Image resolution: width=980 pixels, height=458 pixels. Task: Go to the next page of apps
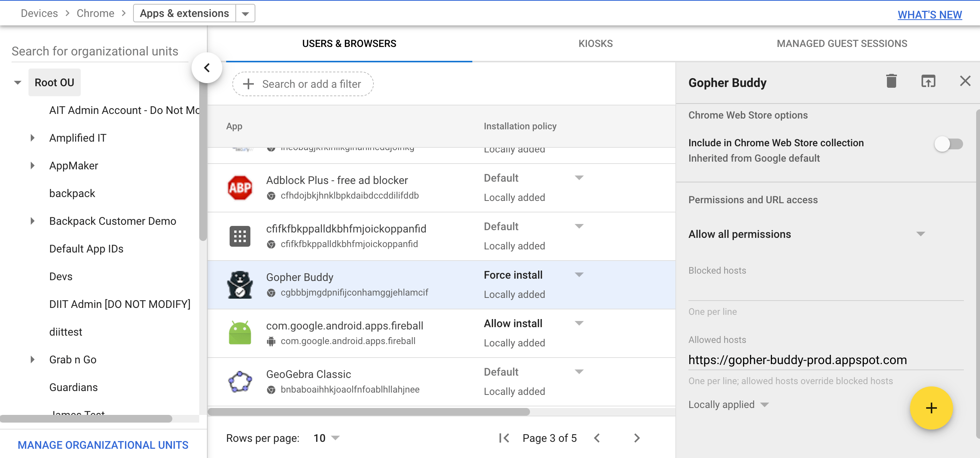pos(637,438)
